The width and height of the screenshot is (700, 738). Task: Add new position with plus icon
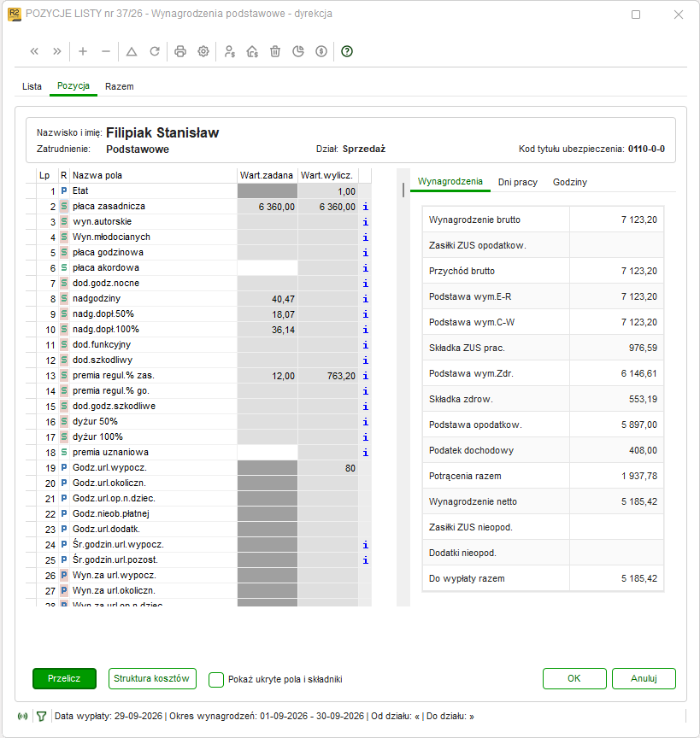tap(83, 51)
